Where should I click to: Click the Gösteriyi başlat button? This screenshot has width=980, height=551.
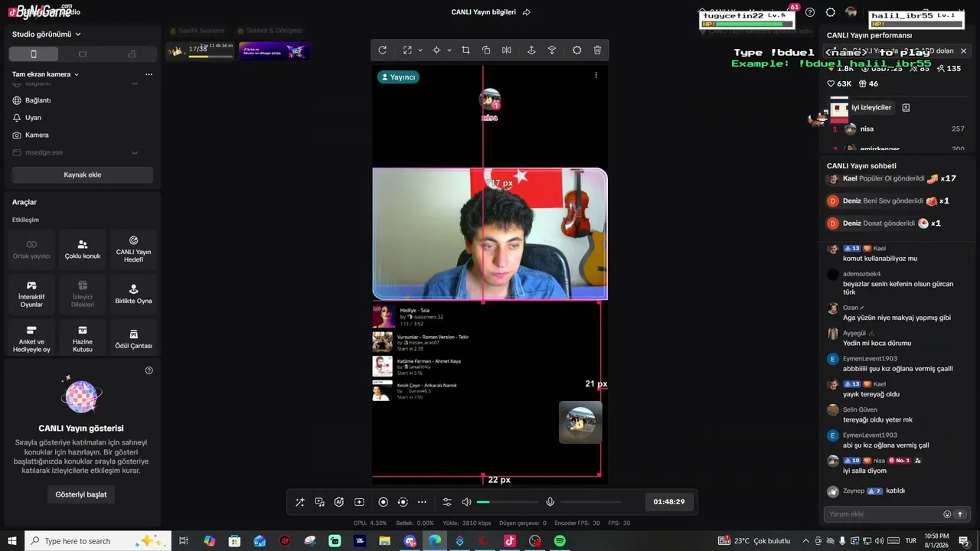pyautogui.click(x=81, y=494)
